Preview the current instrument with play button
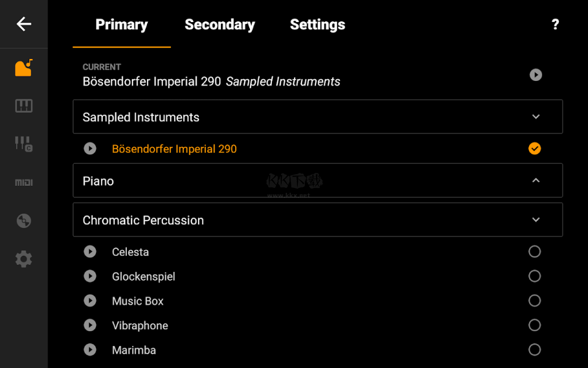The image size is (588, 368). [536, 75]
